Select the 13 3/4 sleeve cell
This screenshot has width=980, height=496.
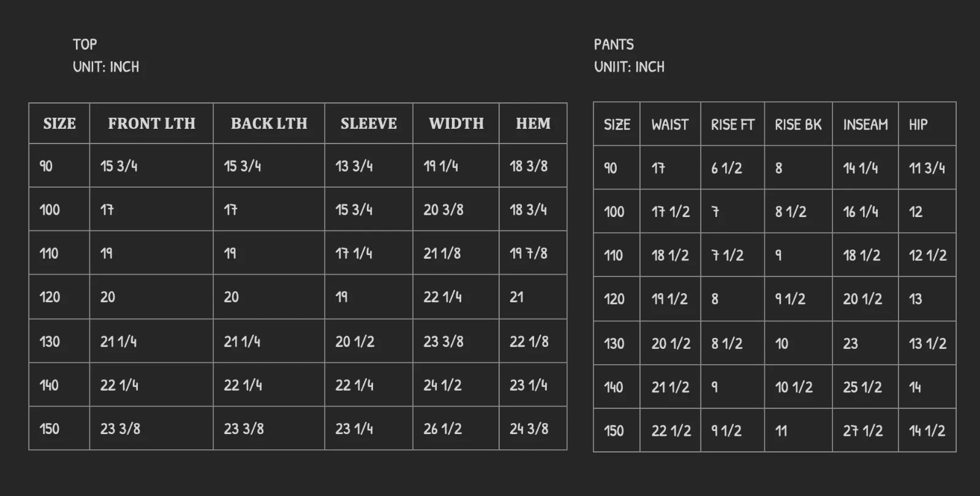point(354,166)
